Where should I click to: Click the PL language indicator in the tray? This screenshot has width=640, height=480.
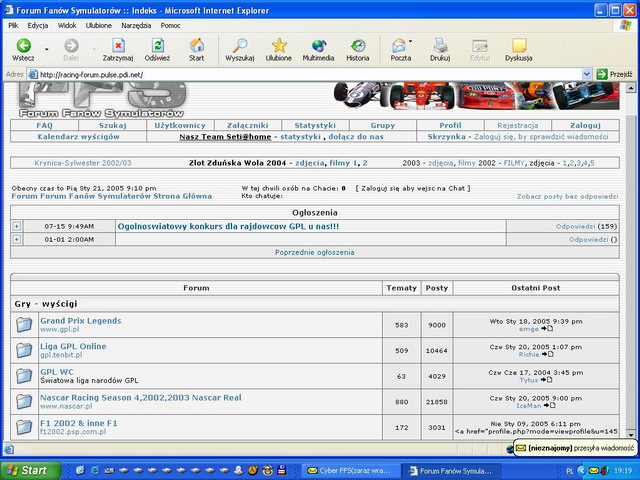[569, 471]
